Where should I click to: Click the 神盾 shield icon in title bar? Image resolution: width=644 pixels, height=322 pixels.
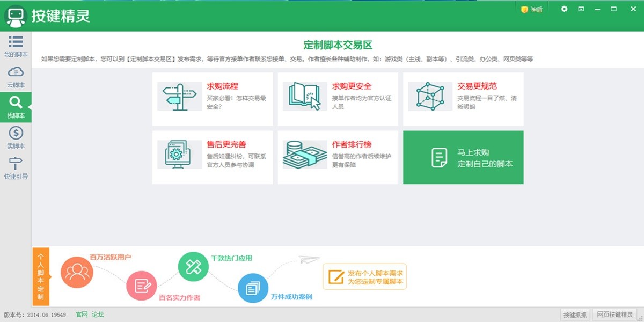pyautogui.click(x=524, y=9)
